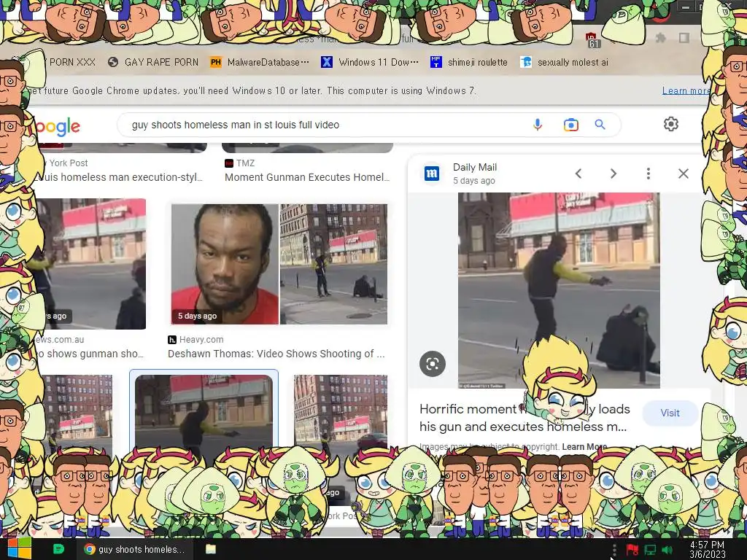Open the shimeji roulette bookmark
This screenshot has width=747, height=560.
pos(469,63)
